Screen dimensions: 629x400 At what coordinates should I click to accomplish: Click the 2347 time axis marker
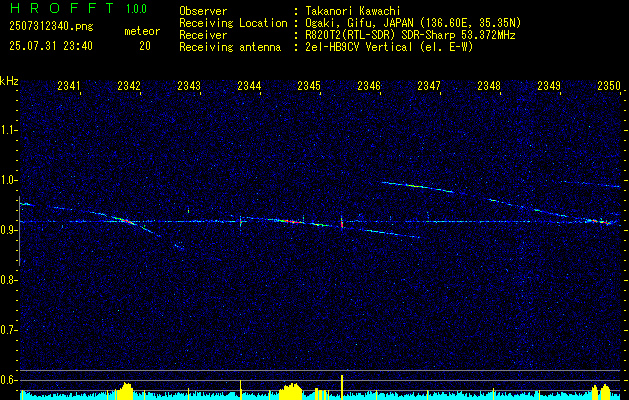pyautogui.click(x=429, y=85)
